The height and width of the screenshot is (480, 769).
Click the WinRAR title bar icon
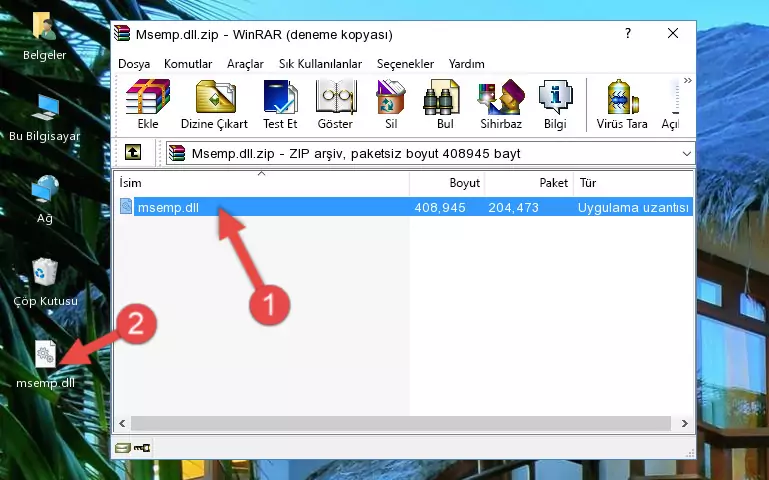pos(122,34)
